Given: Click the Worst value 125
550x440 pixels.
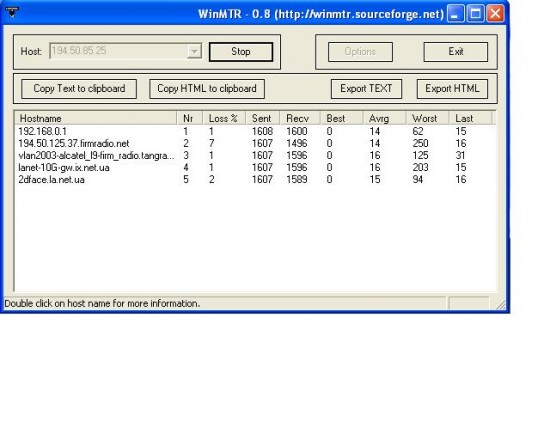Looking at the screenshot, I should (420, 155).
